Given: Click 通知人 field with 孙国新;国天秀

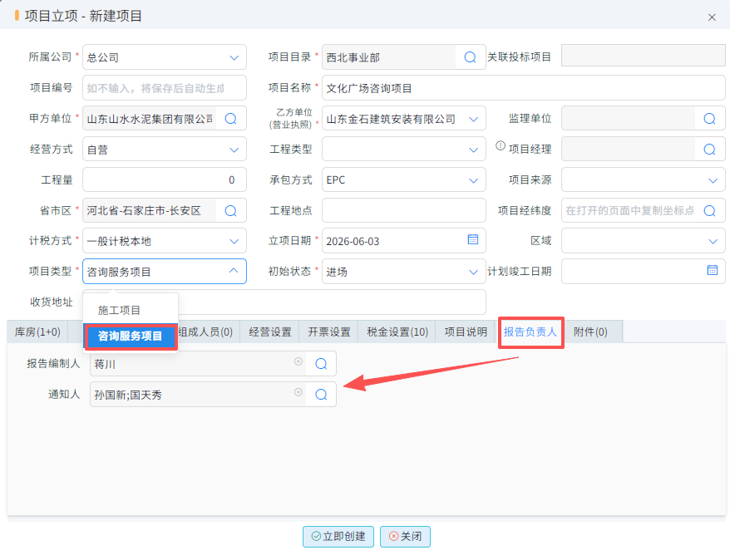Looking at the screenshot, I should [x=198, y=395].
